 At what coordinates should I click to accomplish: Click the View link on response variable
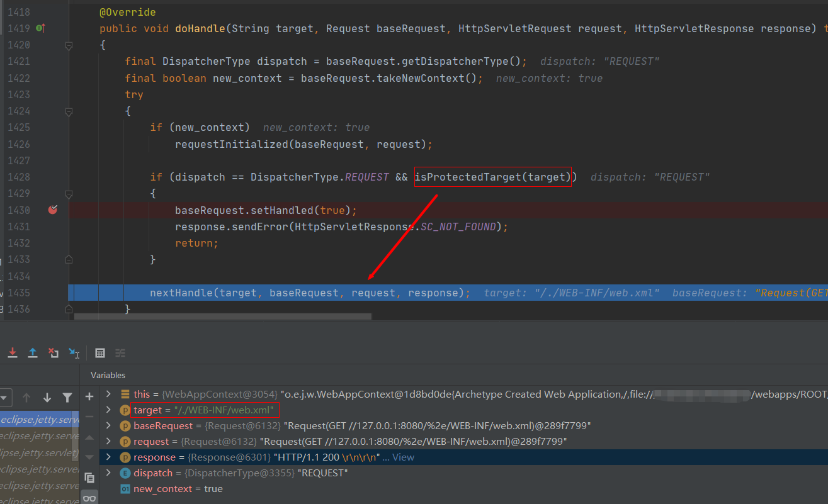tap(403, 457)
